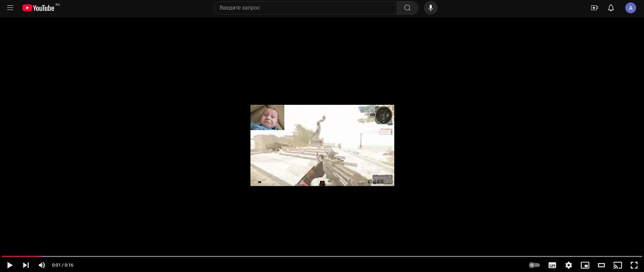Open the notifications bell
Viewport: 644px width, 272px height.
(611, 8)
